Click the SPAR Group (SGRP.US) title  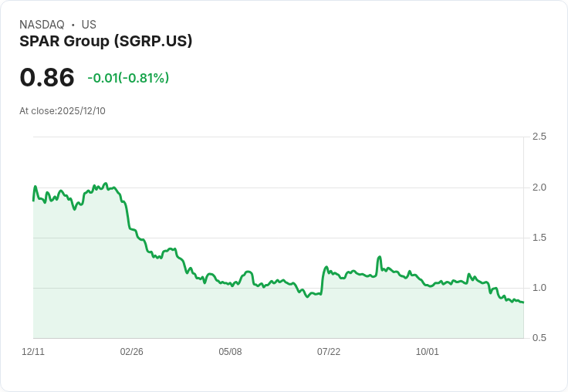coord(106,41)
